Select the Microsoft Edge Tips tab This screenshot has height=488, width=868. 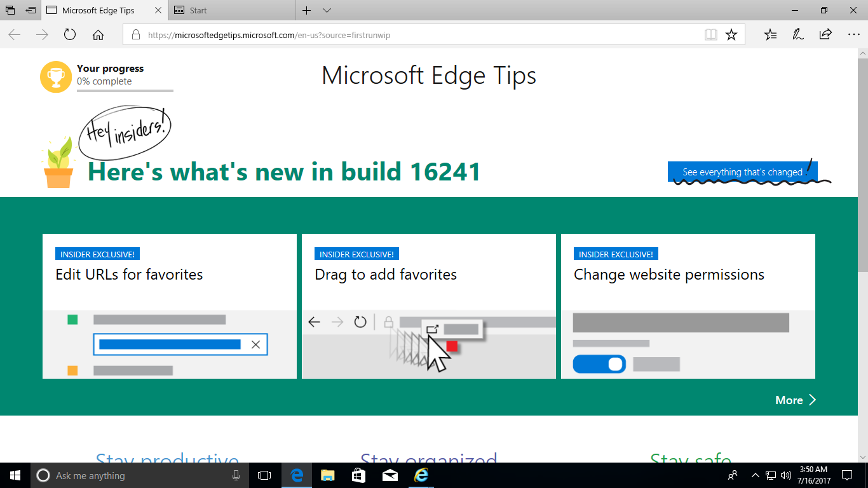tap(105, 10)
